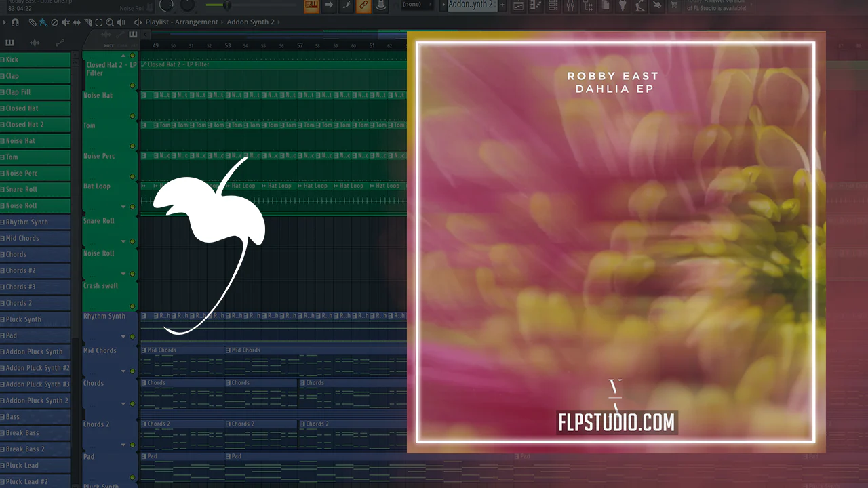
Task: Select the Kick pattern in the picker
Action: 35,60
